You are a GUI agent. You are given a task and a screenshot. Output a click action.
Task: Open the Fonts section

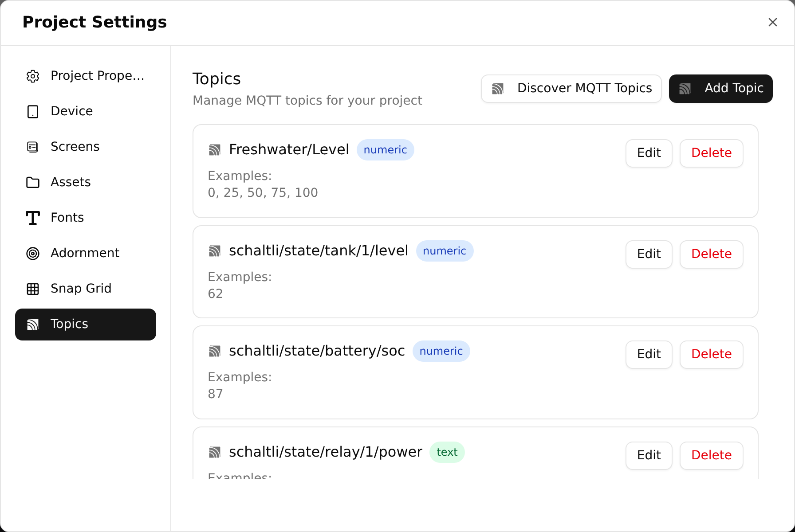(86, 218)
